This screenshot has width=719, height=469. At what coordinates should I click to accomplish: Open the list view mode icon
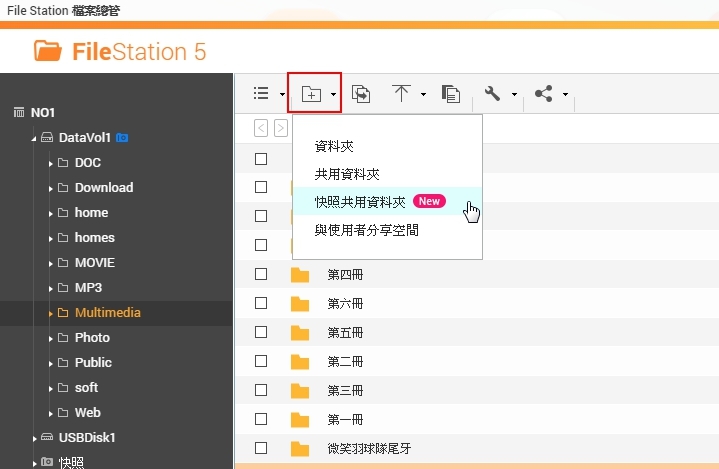coord(261,94)
